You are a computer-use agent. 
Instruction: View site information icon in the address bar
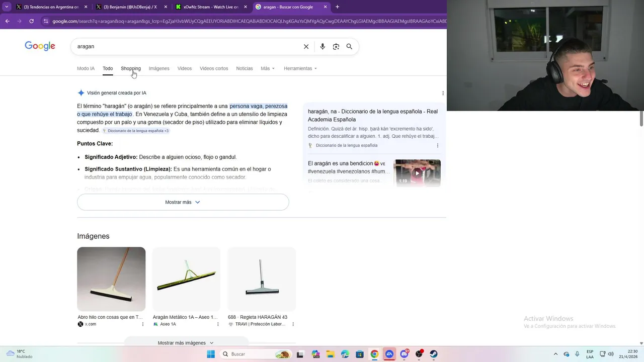[46, 21]
